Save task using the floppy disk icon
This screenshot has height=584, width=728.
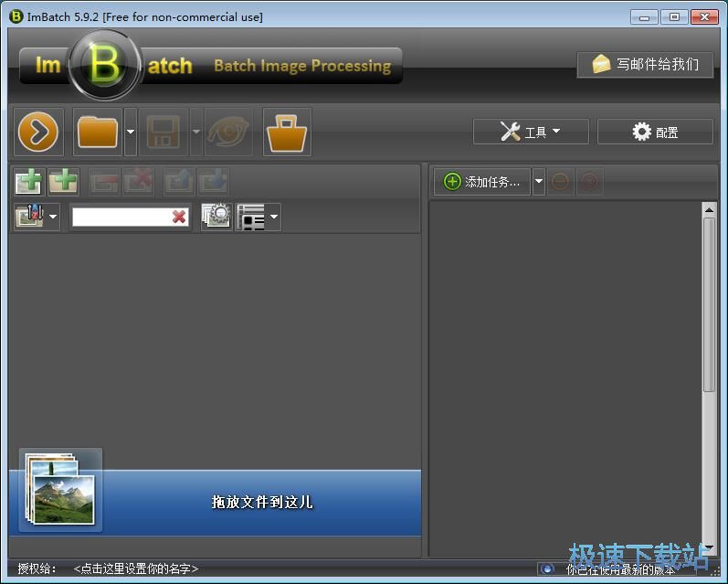point(164,132)
